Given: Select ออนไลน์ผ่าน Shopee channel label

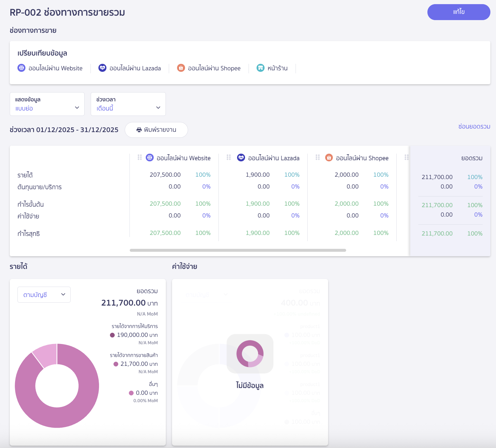Looking at the screenshot, I should pos(214,68).
